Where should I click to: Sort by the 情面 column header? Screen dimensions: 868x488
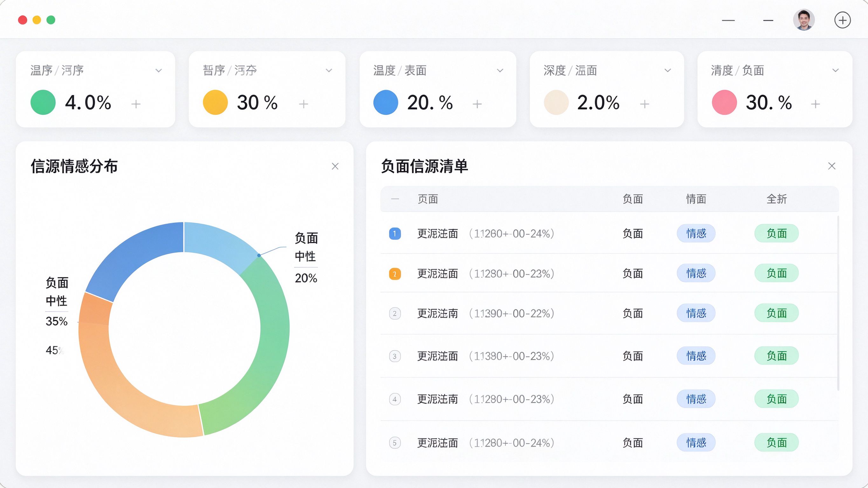point(696,199)
